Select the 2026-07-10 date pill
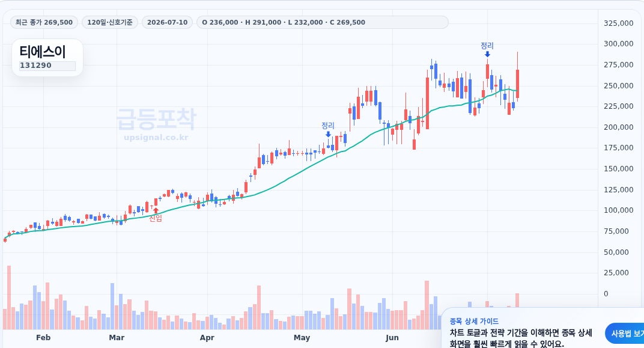The height and width of the screenshot is (348, 644). 167,22
